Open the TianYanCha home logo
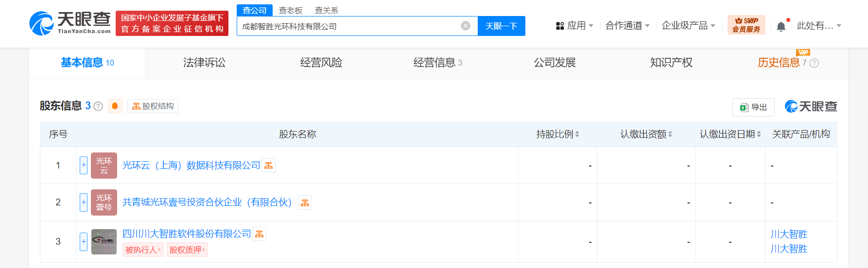 pyautogui.click(x=70, y=23)
